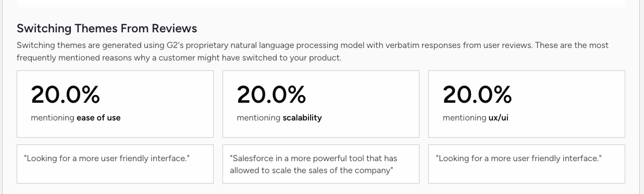This screenshot has height=194, width=644.
Task: Click the 20.0% figure for ux/ui
Action: click(477, 95)
